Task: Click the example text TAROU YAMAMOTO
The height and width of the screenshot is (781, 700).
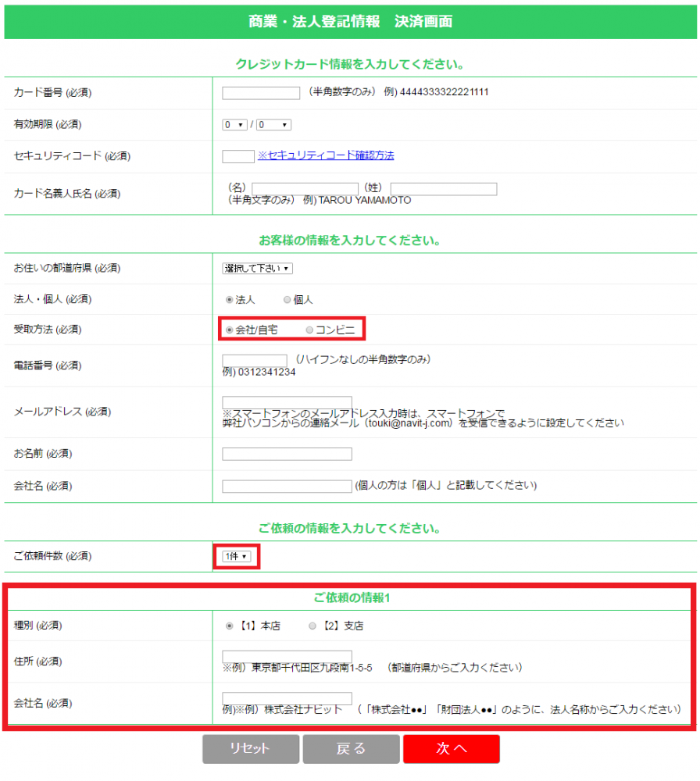Action: [x=365, y=200]
